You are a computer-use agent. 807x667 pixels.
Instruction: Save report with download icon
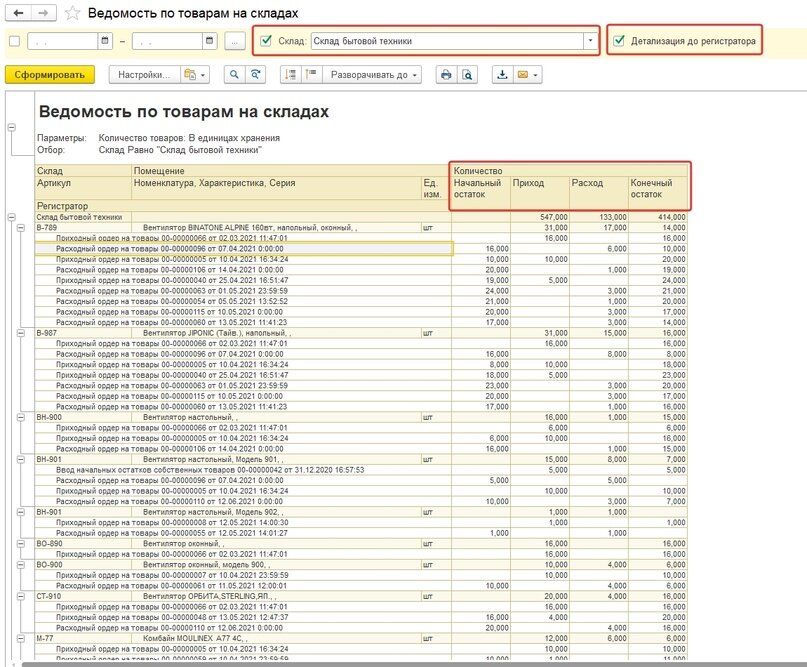[502, 75]
